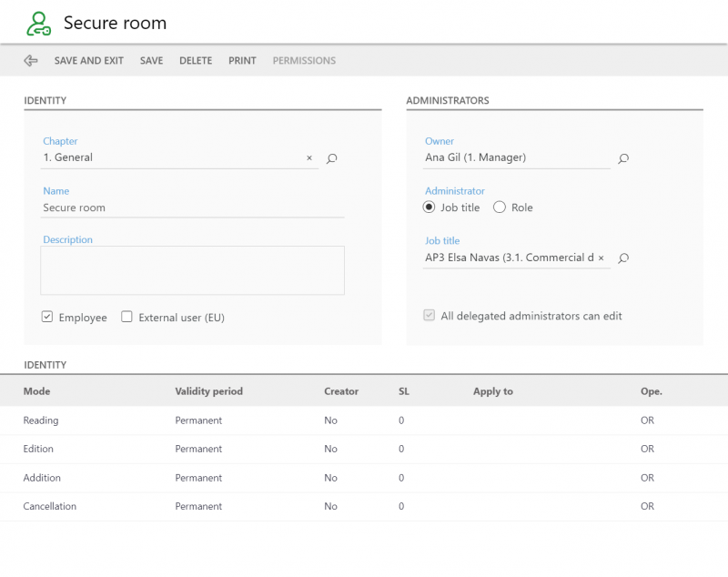This screenshot has height=577, width=728.
Task: Sort by the Creator column header
Action: pyautogui.click(x=341, y=391)
